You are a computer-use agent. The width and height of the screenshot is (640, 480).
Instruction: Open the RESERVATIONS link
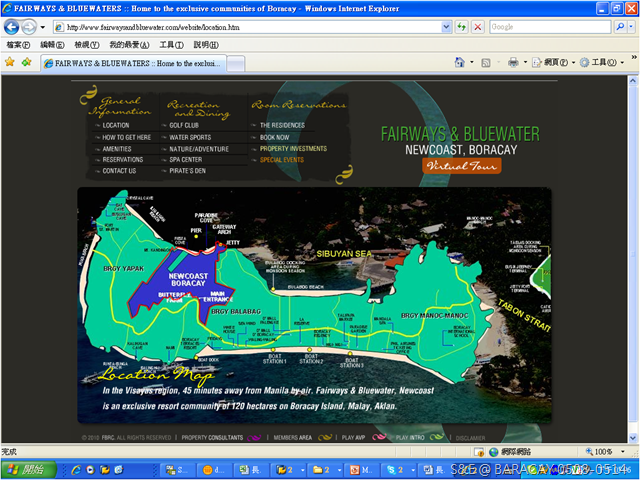click(x=122, y=160)
